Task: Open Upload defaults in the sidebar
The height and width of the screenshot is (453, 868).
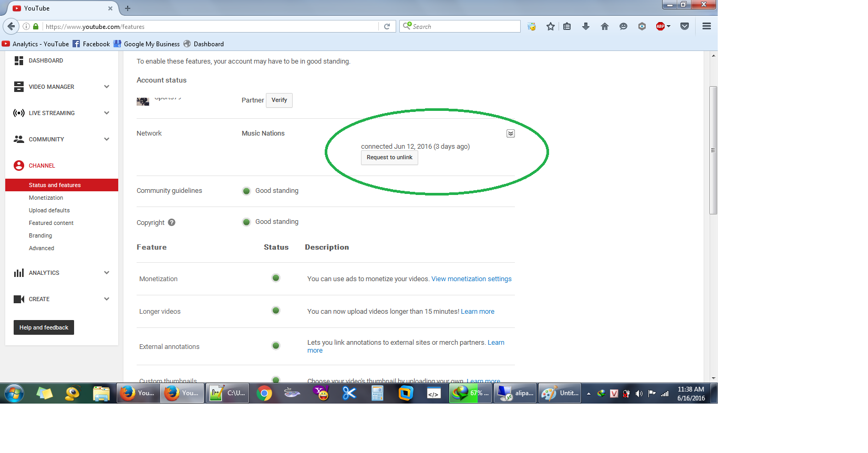Action: (49, 210)
